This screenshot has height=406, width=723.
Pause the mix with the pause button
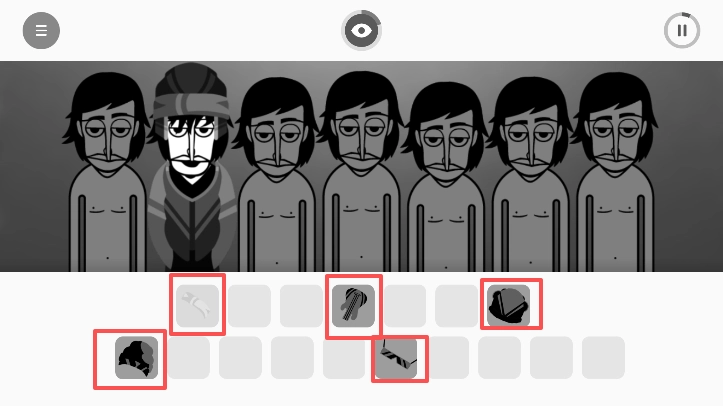tap(682, 30)
